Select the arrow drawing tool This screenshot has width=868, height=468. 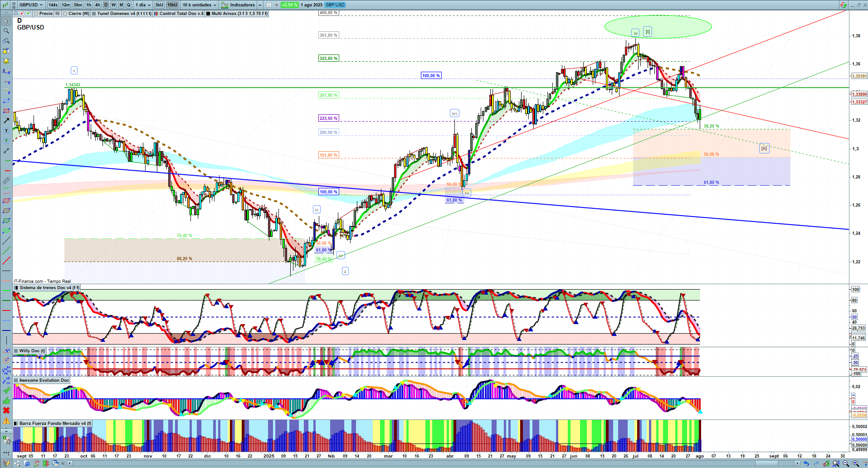coord(6,121)
